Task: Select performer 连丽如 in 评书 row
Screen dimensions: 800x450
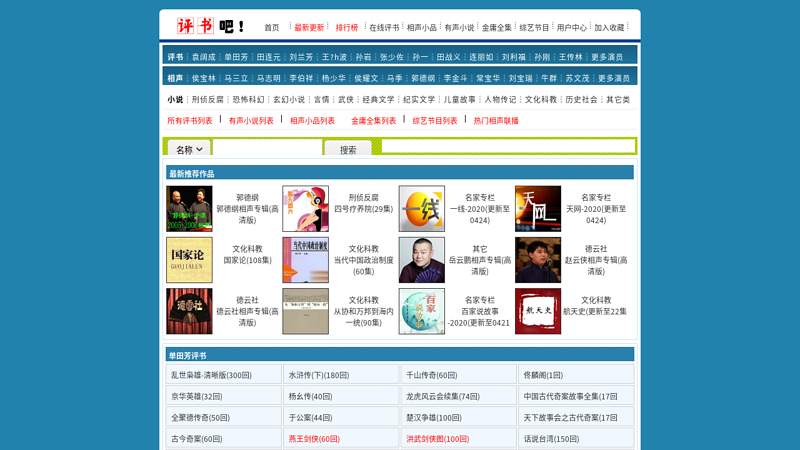Action: coord(481,57)
